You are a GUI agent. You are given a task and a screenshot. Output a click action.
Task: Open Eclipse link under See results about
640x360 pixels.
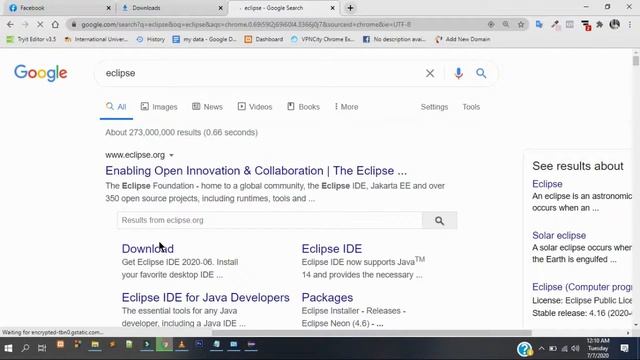point(547,184)
